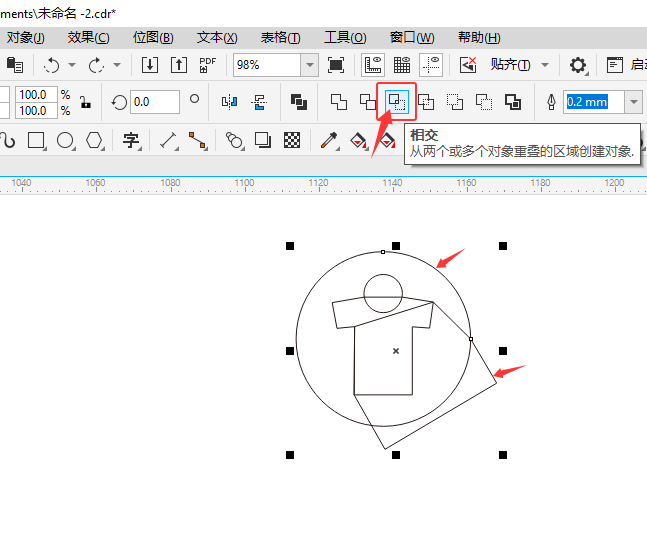Toggle show rulers button

coord(372,65)
